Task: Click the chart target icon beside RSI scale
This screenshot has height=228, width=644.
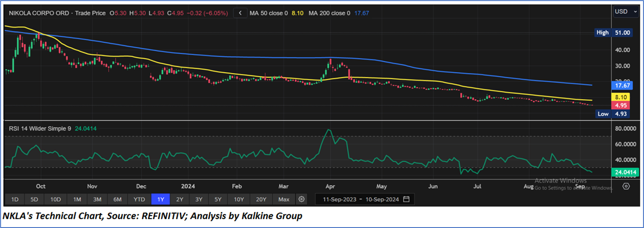Action: click(x=626, y=186)
